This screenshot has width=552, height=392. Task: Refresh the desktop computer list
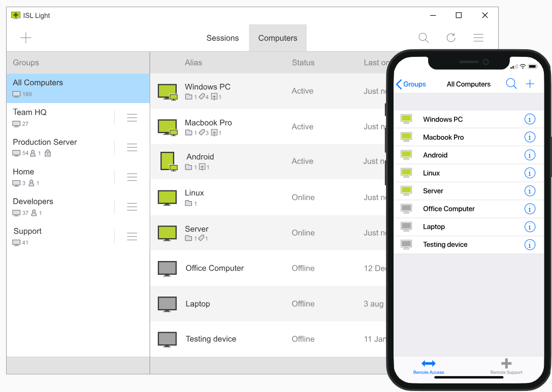click(451, 38)
